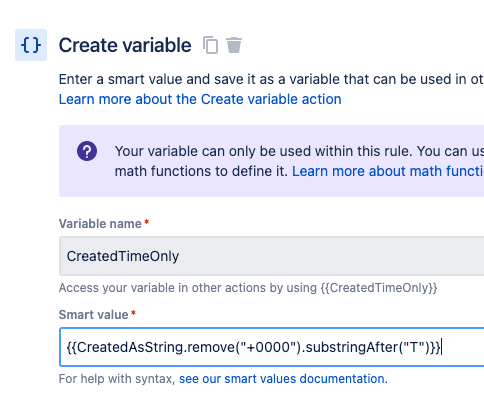
Task: Click the {{CreatedTimeOnly}} hint below Variable name
Action: pos(379,288)
